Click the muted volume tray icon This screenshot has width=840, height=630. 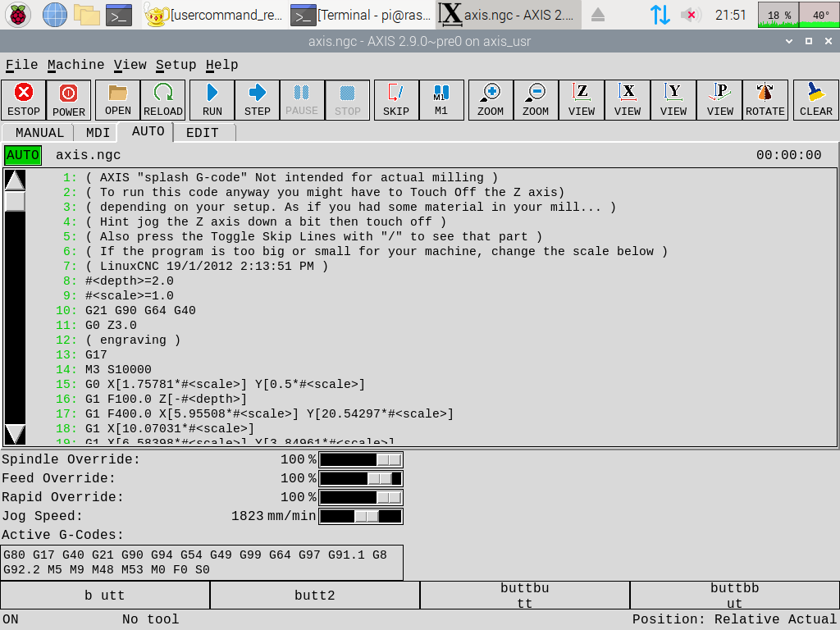[691, 15]
